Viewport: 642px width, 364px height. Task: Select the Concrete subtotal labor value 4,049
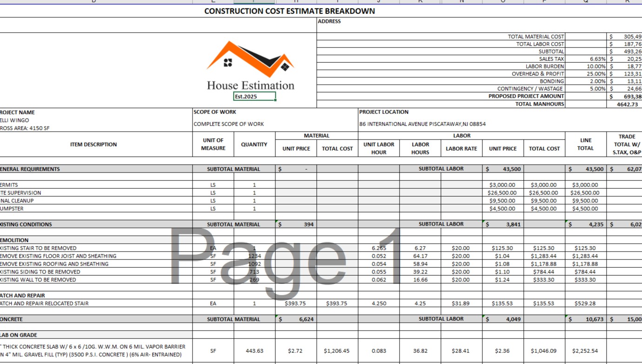(502, 319)
